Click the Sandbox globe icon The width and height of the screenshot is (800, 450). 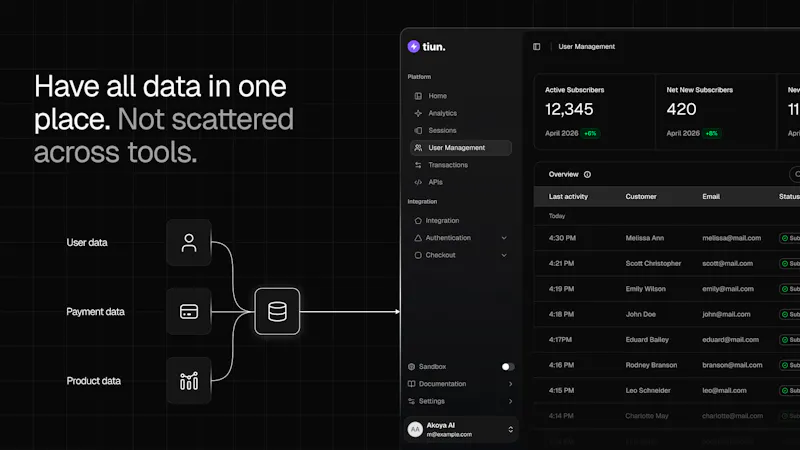tap(412, 367)
